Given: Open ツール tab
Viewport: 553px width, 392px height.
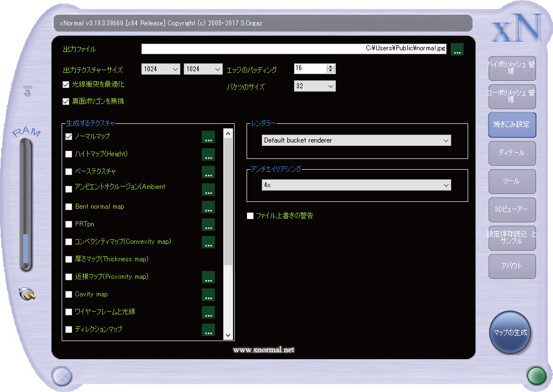Looking at the screenshot, I should 512,182.
